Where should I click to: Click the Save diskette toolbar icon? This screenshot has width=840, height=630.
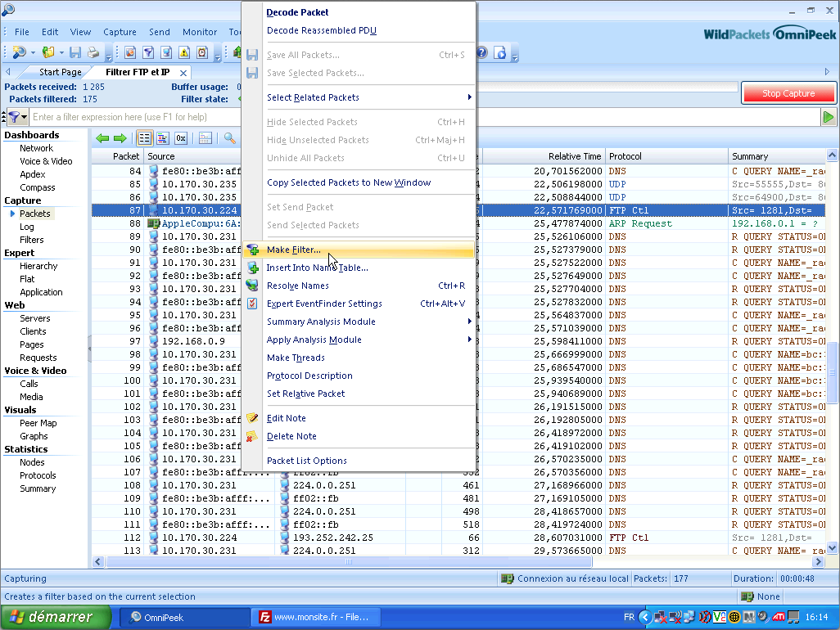tap(75, 52)
